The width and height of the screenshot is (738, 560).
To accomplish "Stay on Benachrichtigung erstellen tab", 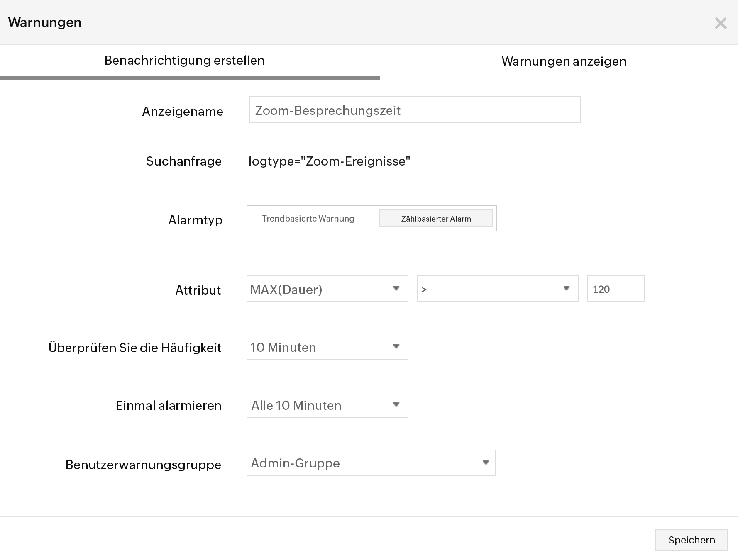I will (x=184, y=61).
